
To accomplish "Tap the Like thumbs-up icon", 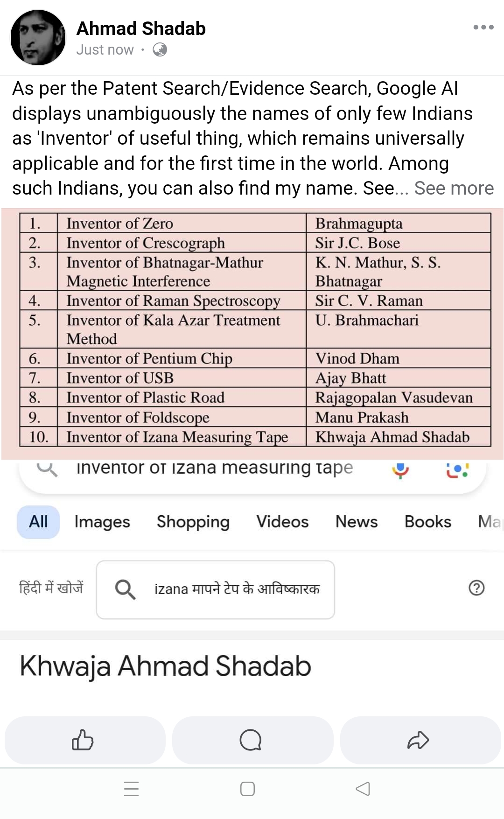I will click(x=83, y=740).
